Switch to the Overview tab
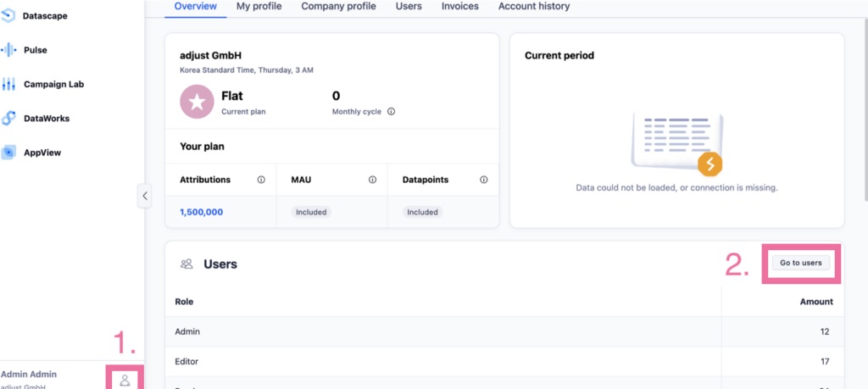This screenshot has height=389, width=868. coord(196,7)
